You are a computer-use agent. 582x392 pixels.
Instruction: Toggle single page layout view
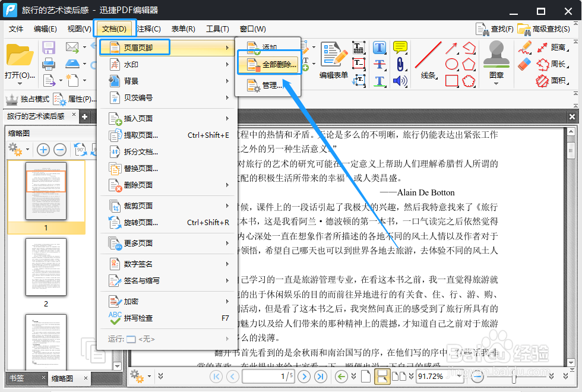click(366, 377)
